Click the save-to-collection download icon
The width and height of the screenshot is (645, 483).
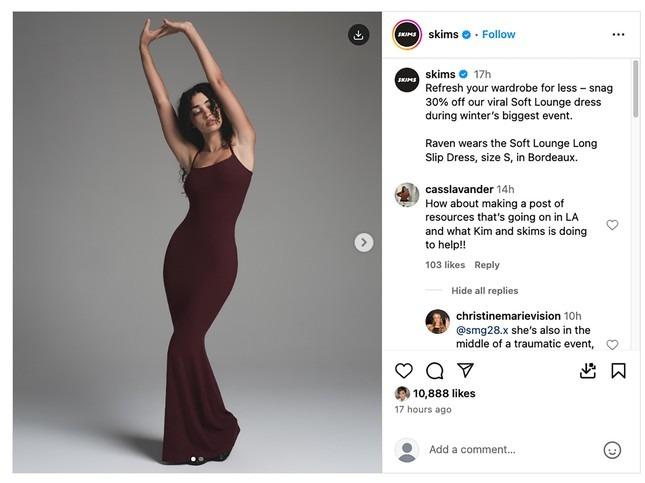pyautogui.click(x=588, y=371)
